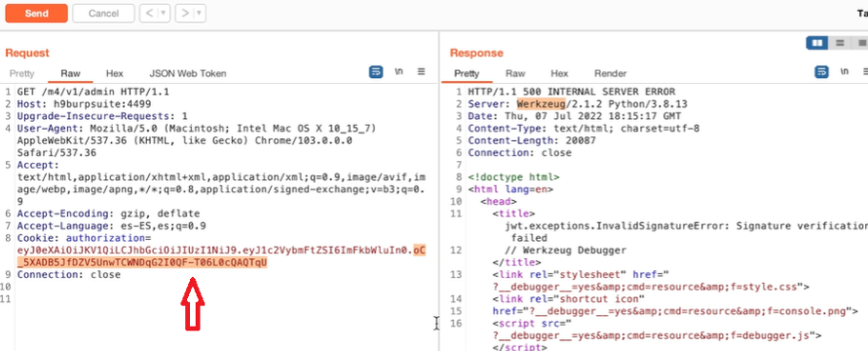Click the Content-Length: 20087 line
The height and width of the screenshot is (351, 868).
pyautogui.click(x=532, y=140)
